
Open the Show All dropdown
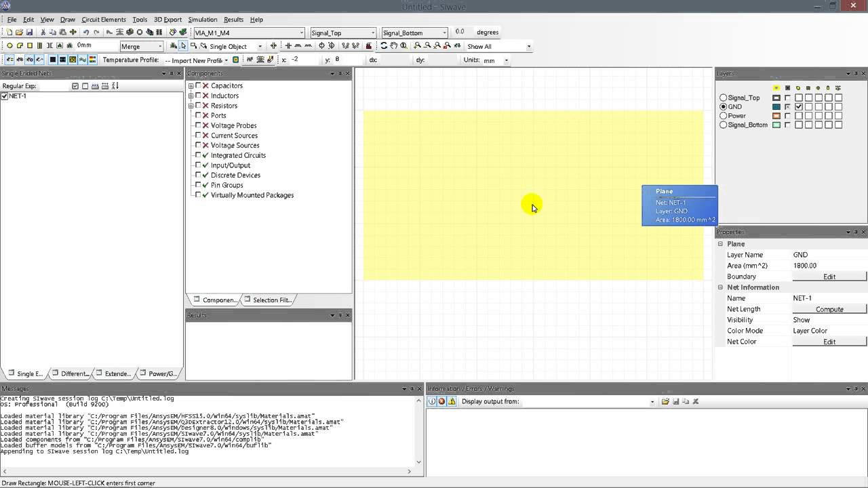click(x=528, y=47)
